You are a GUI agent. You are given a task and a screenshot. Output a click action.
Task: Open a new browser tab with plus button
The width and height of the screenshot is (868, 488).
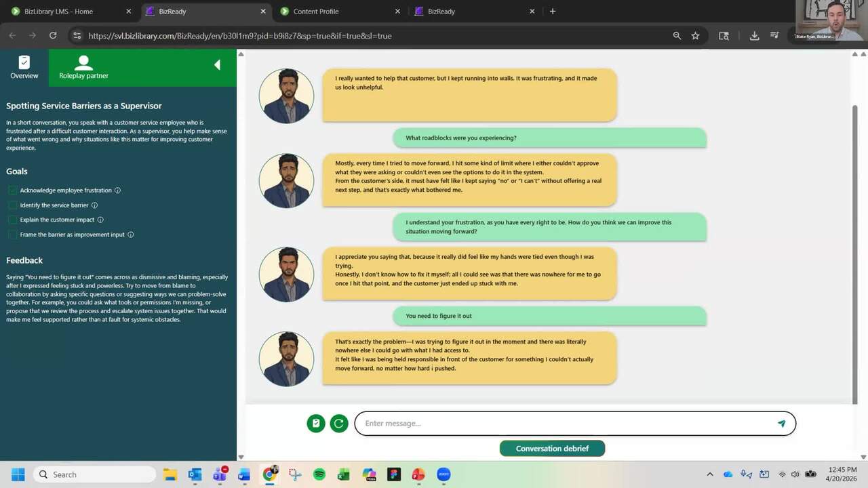553,12
